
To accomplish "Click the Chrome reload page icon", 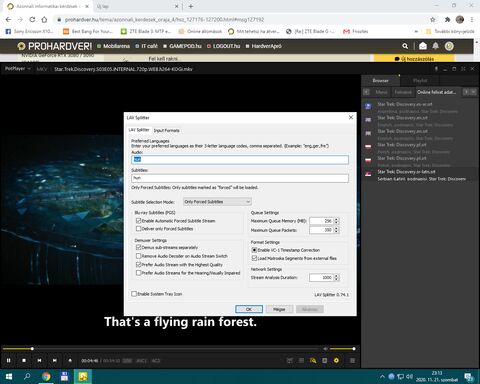I will click(x=32, y=20).
